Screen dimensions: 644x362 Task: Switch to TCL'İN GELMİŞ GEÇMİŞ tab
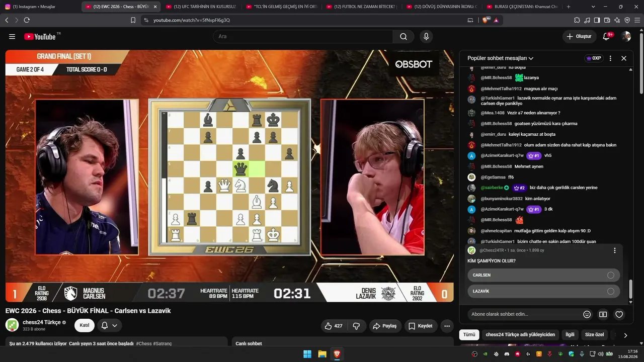[282, 7]
